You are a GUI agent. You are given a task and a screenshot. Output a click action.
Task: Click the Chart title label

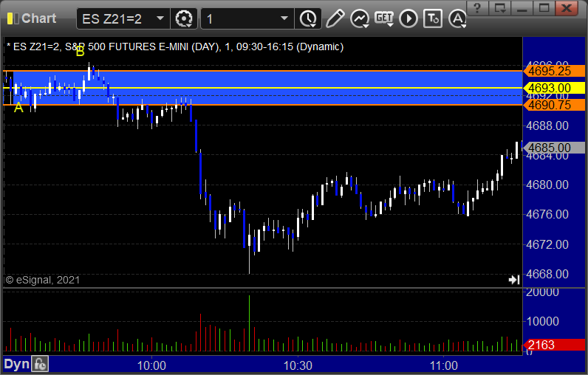[x=38, y=18]
